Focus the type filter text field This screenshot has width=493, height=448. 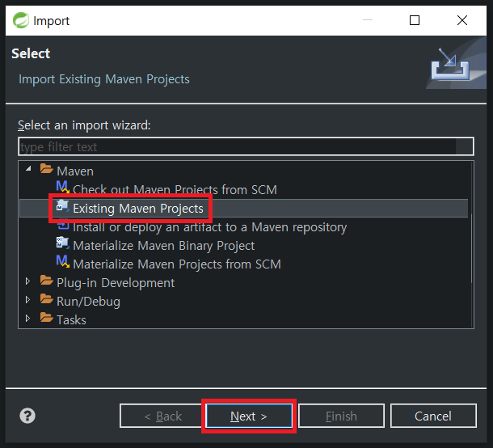[246, 146]
